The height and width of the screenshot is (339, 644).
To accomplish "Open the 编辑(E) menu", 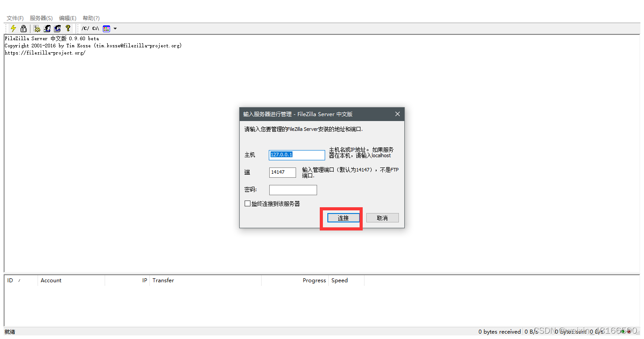I will click(68, 18).
